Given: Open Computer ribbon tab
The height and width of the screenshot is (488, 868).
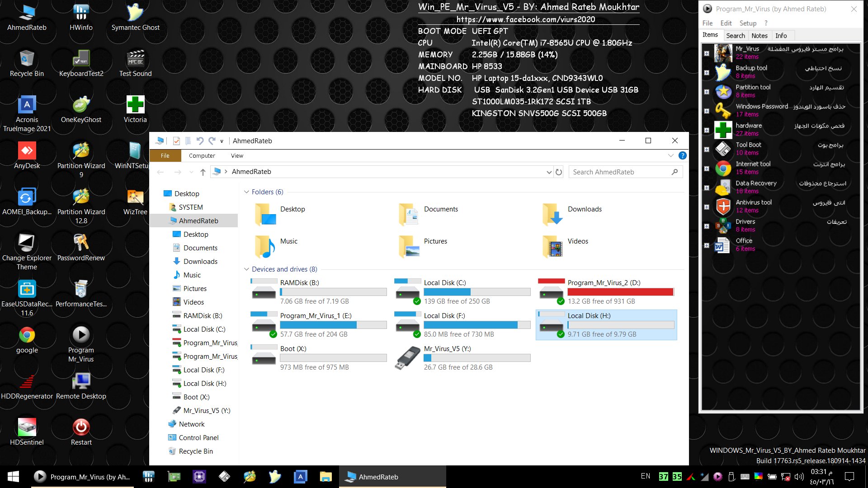Looking at the screenshot, I should pyautogui.click(x=202, y=155).
